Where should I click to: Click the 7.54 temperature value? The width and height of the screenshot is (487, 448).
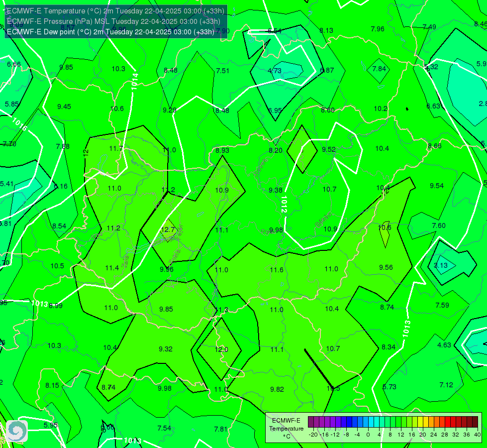click(164, 428)
